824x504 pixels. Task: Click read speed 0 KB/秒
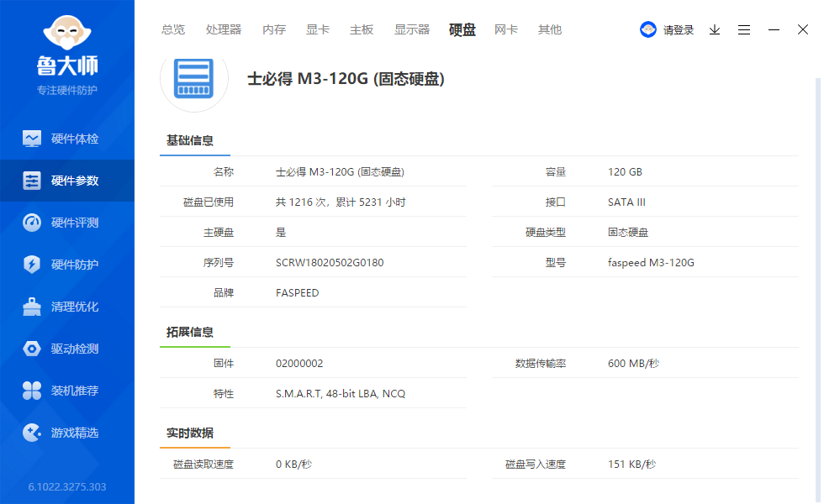(x=293, y=464)
